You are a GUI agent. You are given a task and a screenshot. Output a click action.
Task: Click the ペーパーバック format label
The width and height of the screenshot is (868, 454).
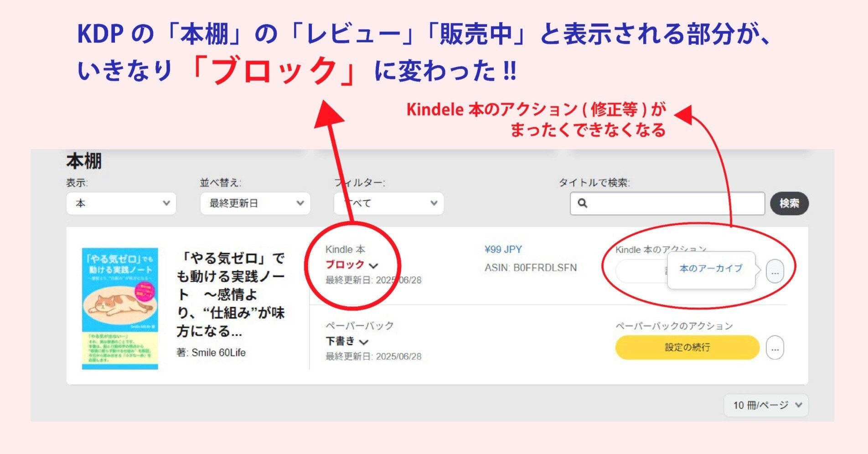coord(360,326)
